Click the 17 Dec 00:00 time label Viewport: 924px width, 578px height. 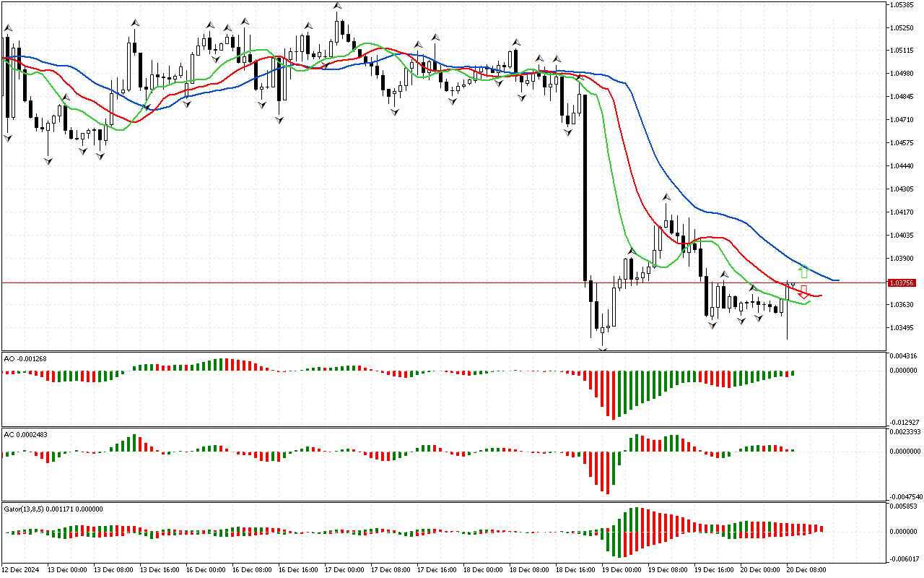344,570
